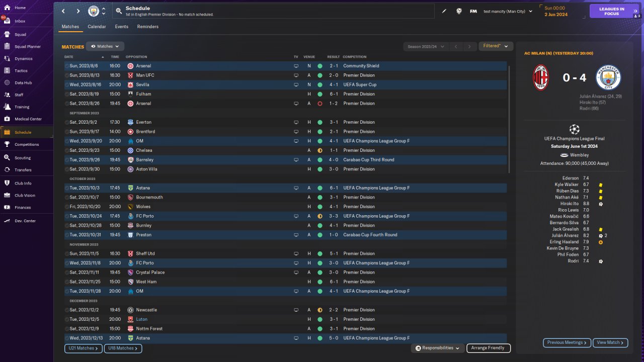Click the Scouting icon in sidebar

tap(7, 158)
